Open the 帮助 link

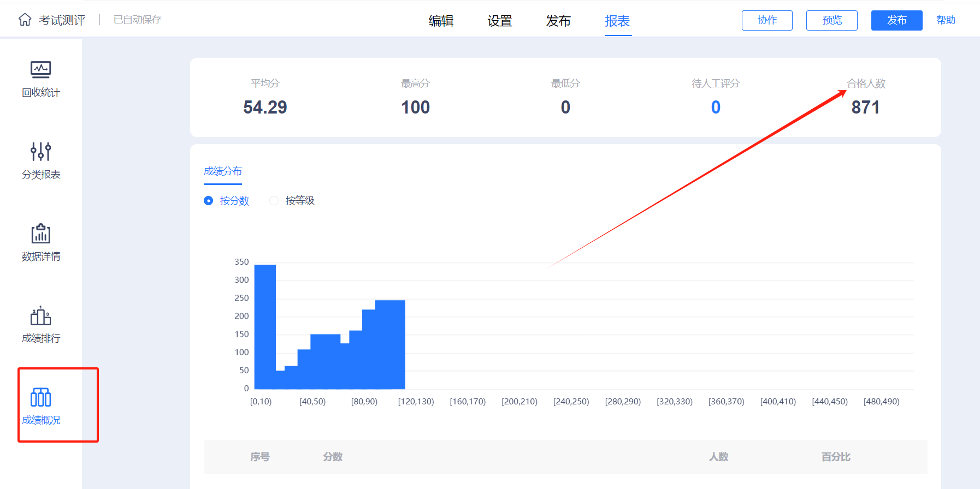coord(946,20)
